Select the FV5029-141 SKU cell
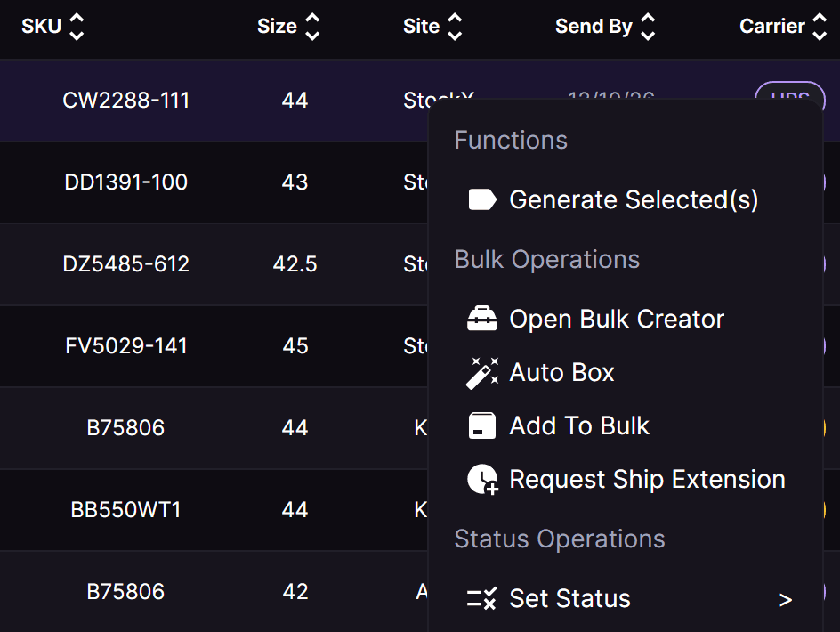This screenshot has width=840, height=632. click(x=125, y=345)
